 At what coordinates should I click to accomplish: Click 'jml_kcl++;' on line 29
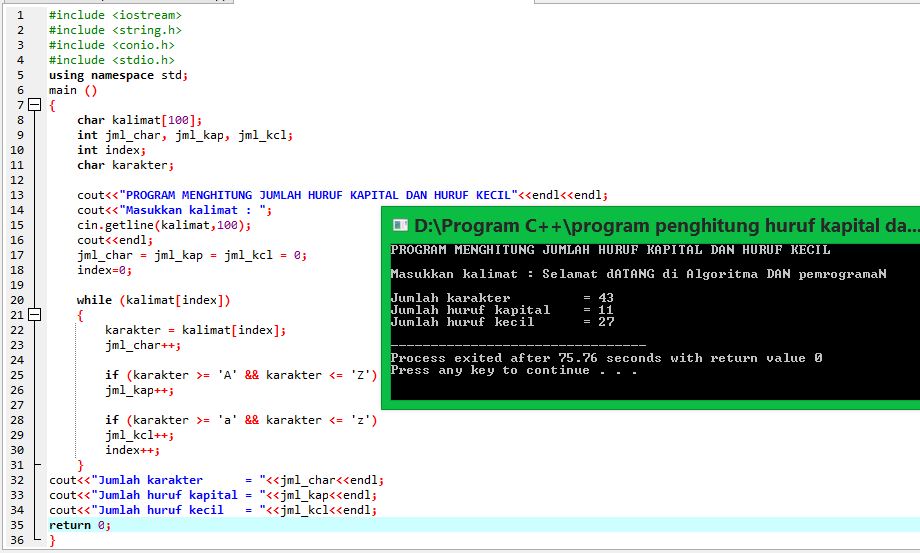[x=140, y=435]
